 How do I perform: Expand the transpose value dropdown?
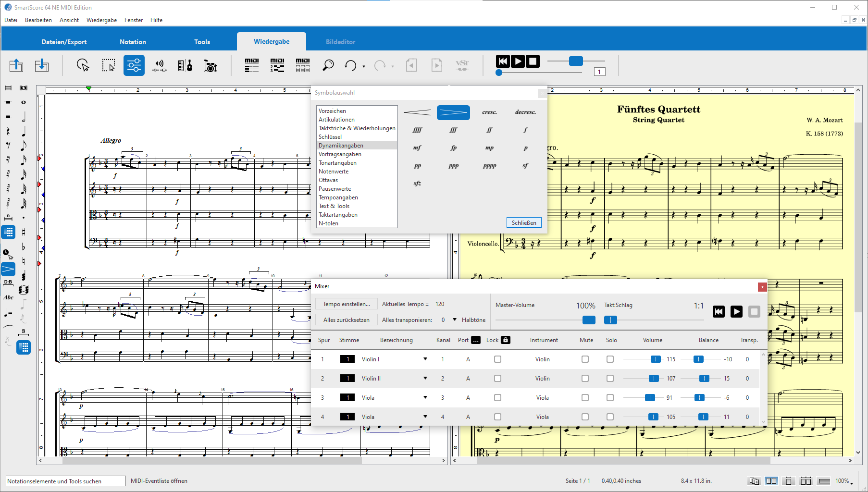pyautogui.click(x=455, y=320)
